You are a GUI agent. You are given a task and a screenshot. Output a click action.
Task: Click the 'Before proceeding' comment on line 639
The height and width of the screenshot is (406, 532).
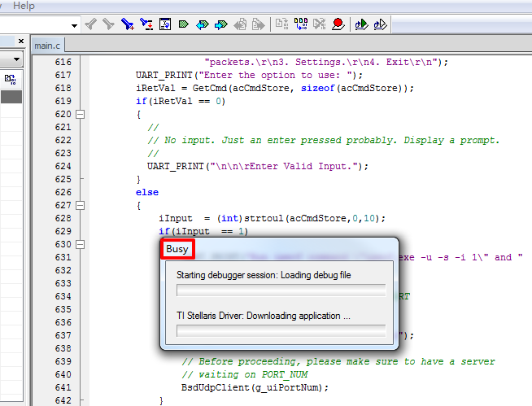point(338,361)
